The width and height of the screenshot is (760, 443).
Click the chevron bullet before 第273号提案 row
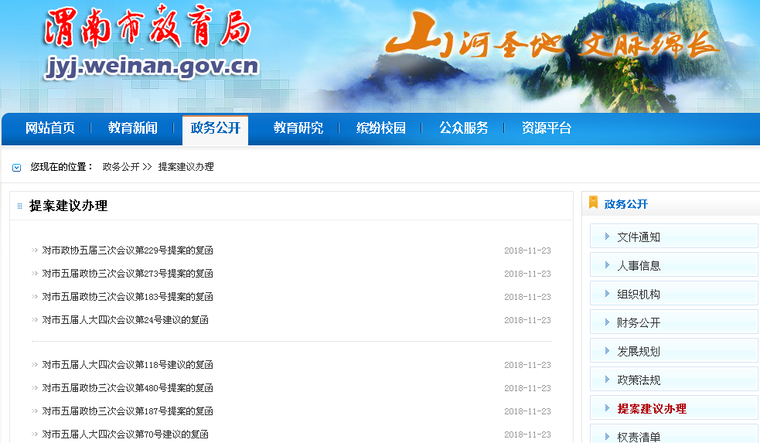click(x=34, y=274)
